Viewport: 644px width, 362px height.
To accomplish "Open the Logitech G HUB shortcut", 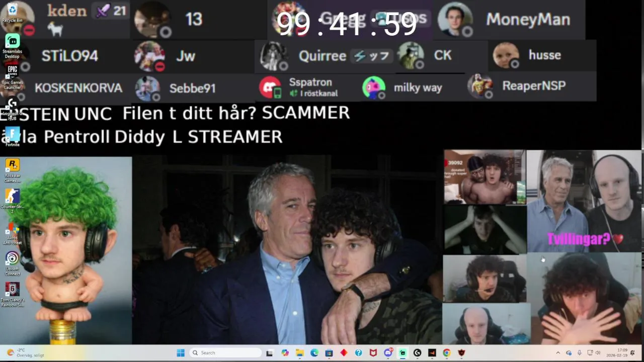I will point(12,109).
